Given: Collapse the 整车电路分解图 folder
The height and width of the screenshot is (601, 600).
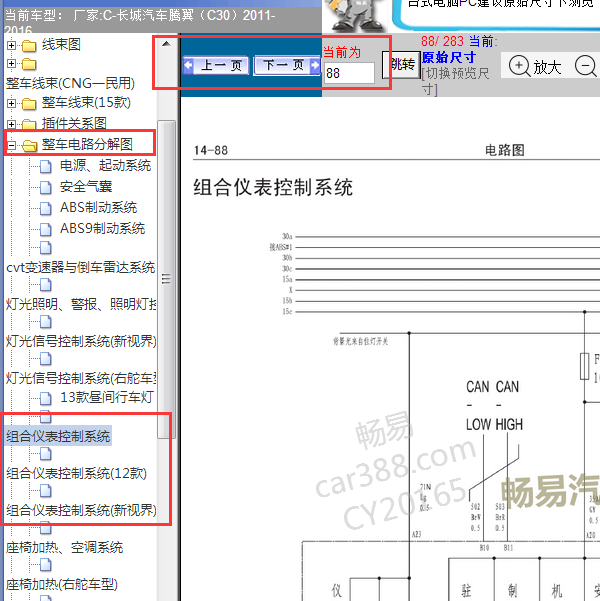Looking at the screenshot, I should click(12, 146).
